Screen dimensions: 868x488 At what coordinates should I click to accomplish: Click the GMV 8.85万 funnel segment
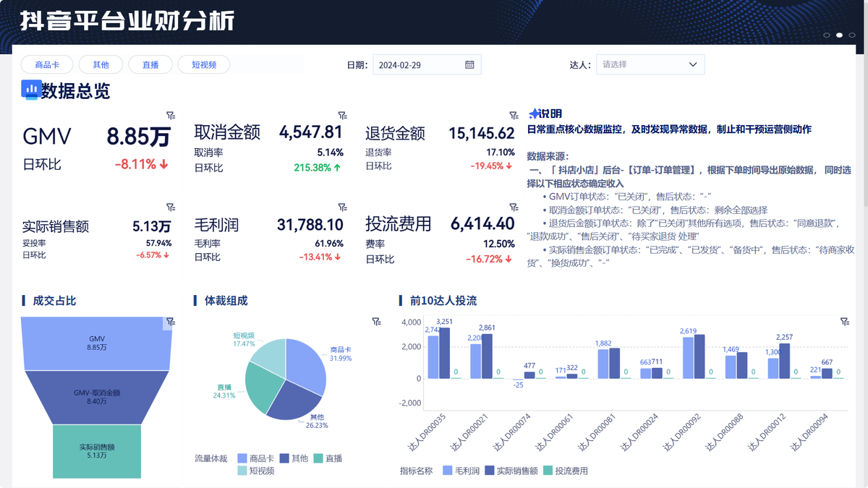97,343
